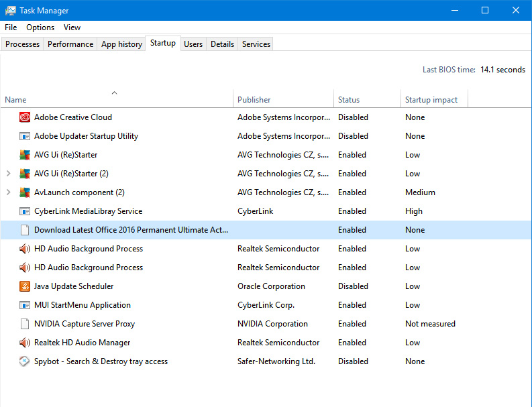Switch to the Services tab
Viewport: 532px width, 407px height.
256,44
